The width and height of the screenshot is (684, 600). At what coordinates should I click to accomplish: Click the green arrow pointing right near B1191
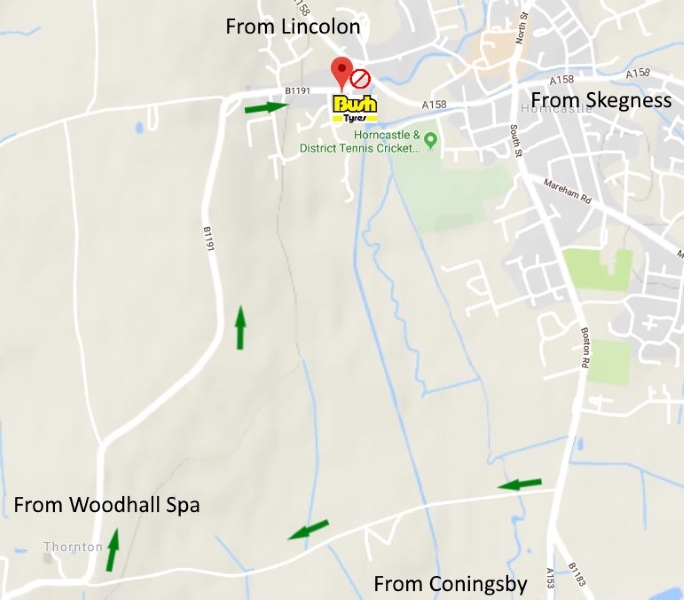pos(267,107)
